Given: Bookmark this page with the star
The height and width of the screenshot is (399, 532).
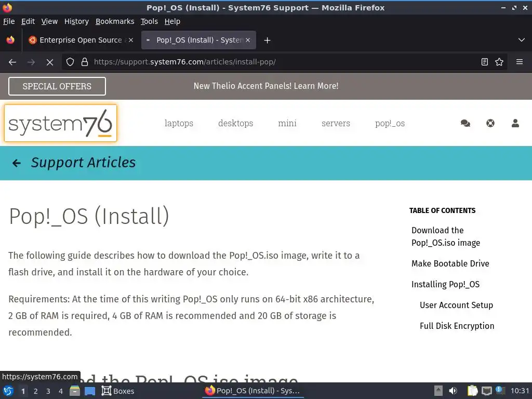Looking at the screenshot, I should click(499, 62).
